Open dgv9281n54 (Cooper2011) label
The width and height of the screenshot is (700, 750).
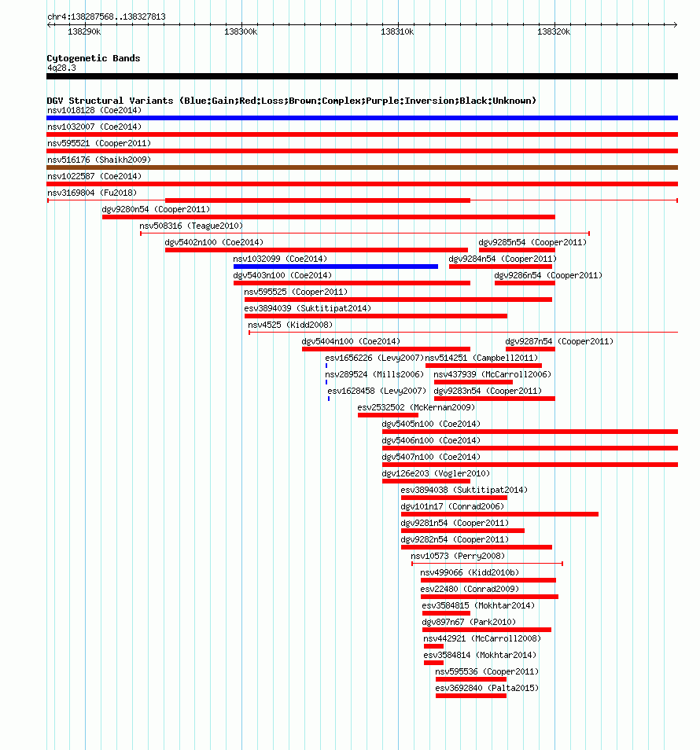coord(455,523)
